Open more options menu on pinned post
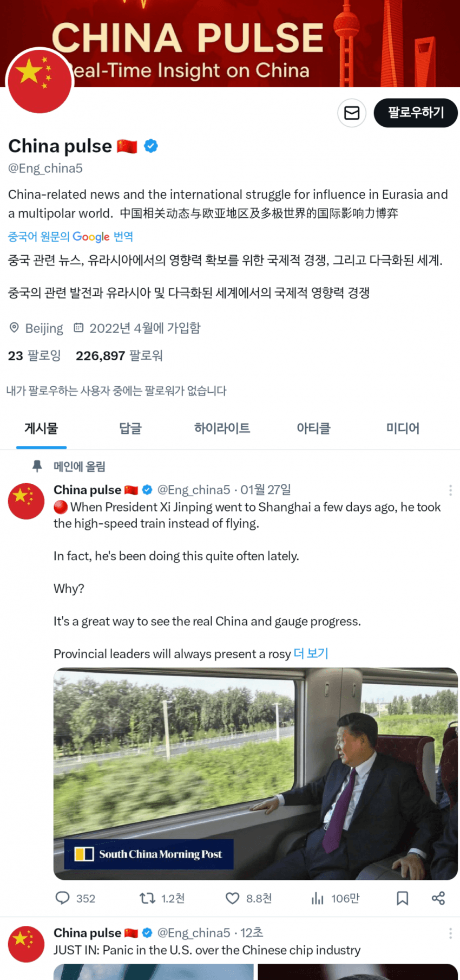The image size is (460, 980). point(450,490)
